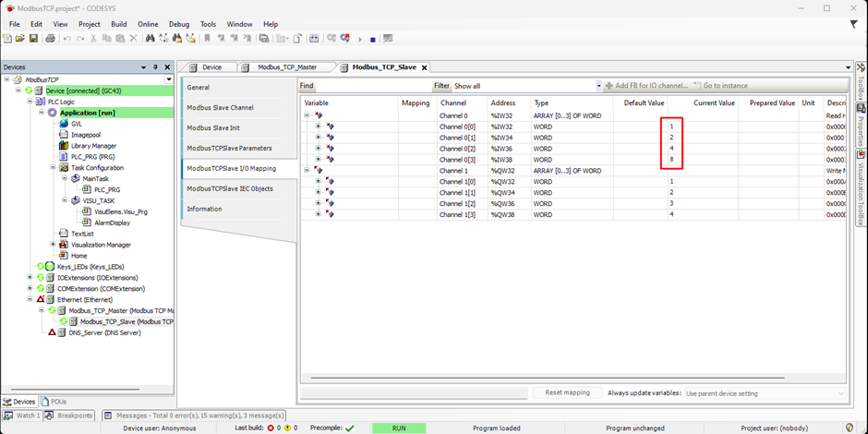Switch to the POUs panel tab
The image size is (868, 434).
(x=54, y=402)
